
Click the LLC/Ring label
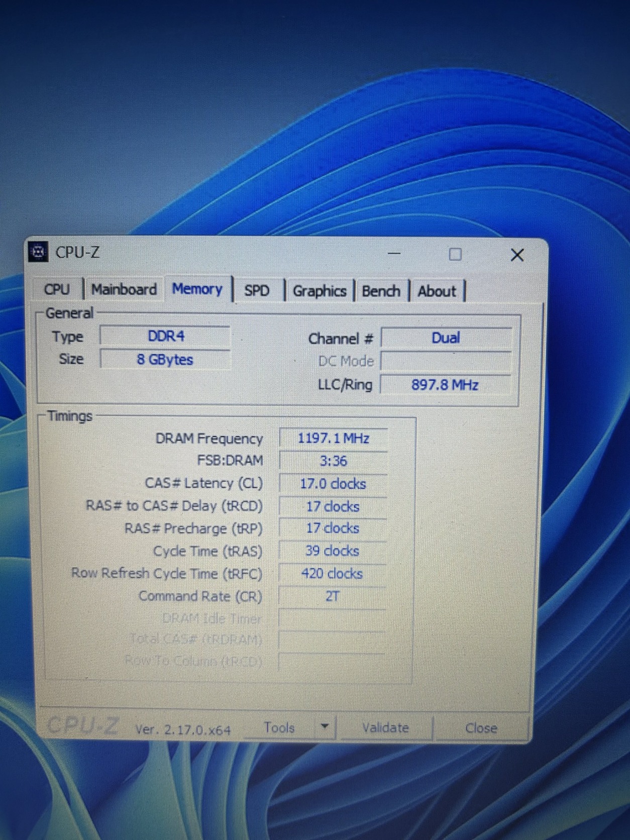coord(345,385)
